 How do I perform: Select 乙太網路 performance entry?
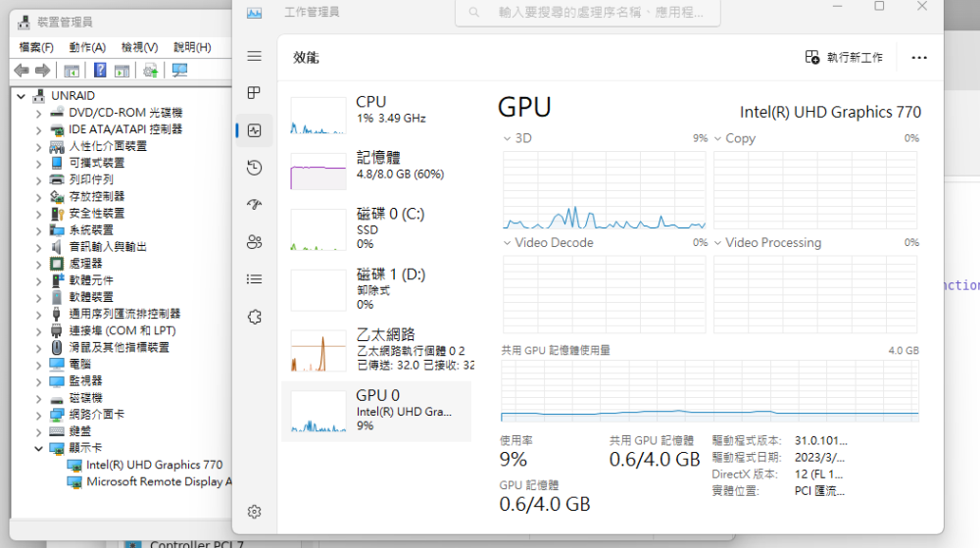pos(377,349)
